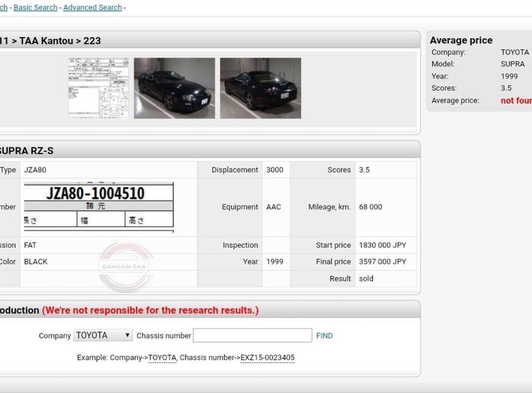532x393 pixels.
Task: Open the Company TOYOTA dropdown
Action: (103, 335)
